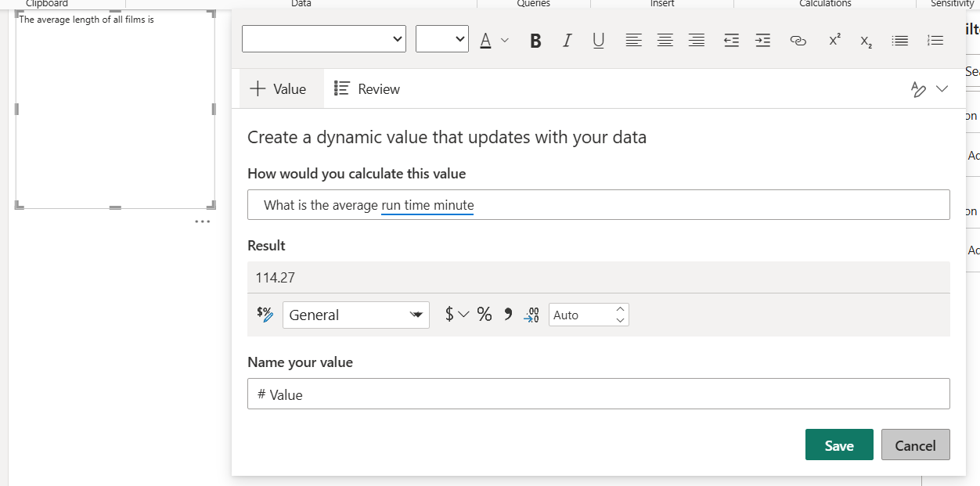The image size is (980, 486).
Task: Insert a numbered list
Action: click(x=935, y=41)
